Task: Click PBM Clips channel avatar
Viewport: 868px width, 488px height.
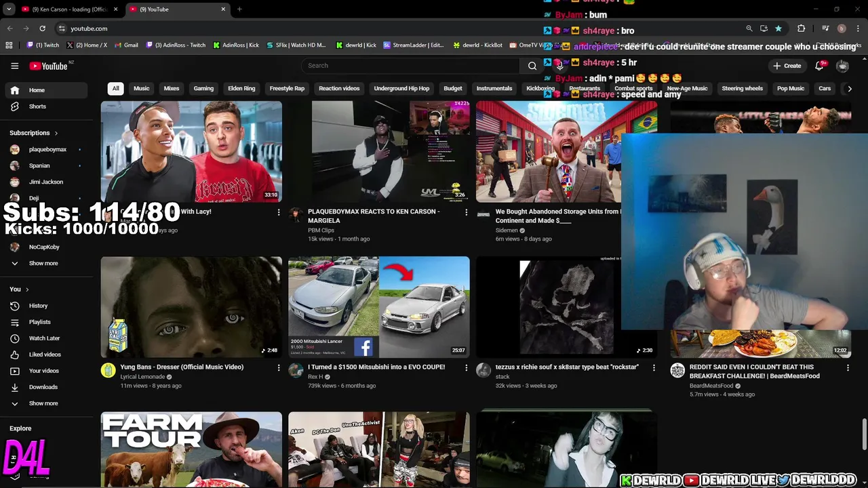Action: click(x=296, y=215)
